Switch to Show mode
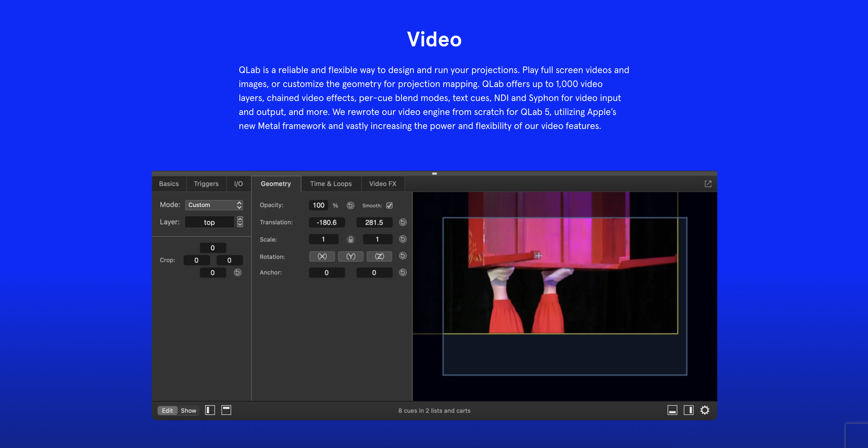This screenshot has width=868, height=448. coord(188,410)
